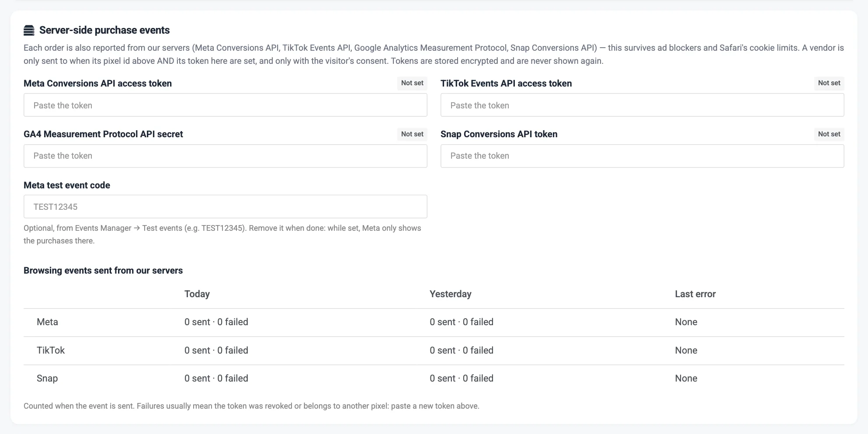Click the Optional Events Manager helper text
Screen dimensions: 868x434
[x=222, y=234]
